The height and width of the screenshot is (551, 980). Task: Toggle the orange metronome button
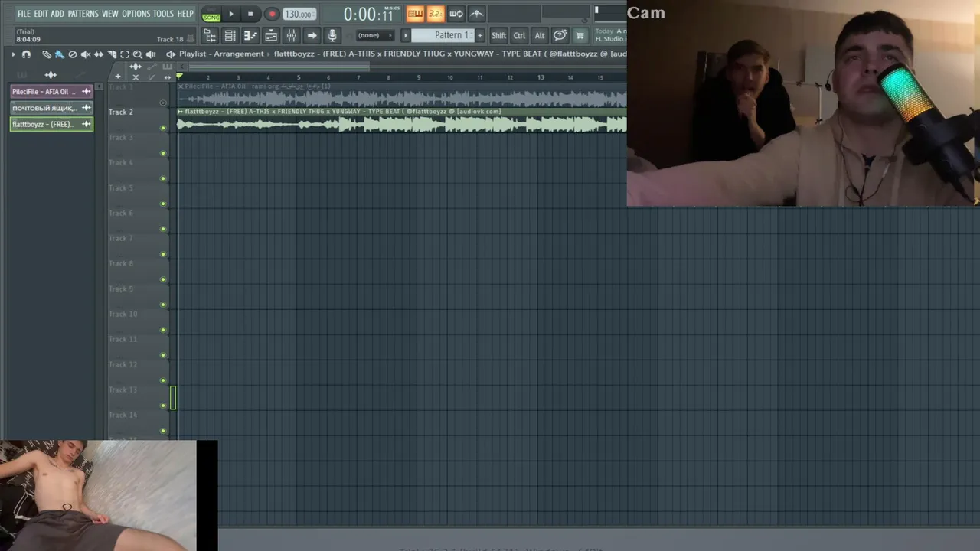pos(415,14)
